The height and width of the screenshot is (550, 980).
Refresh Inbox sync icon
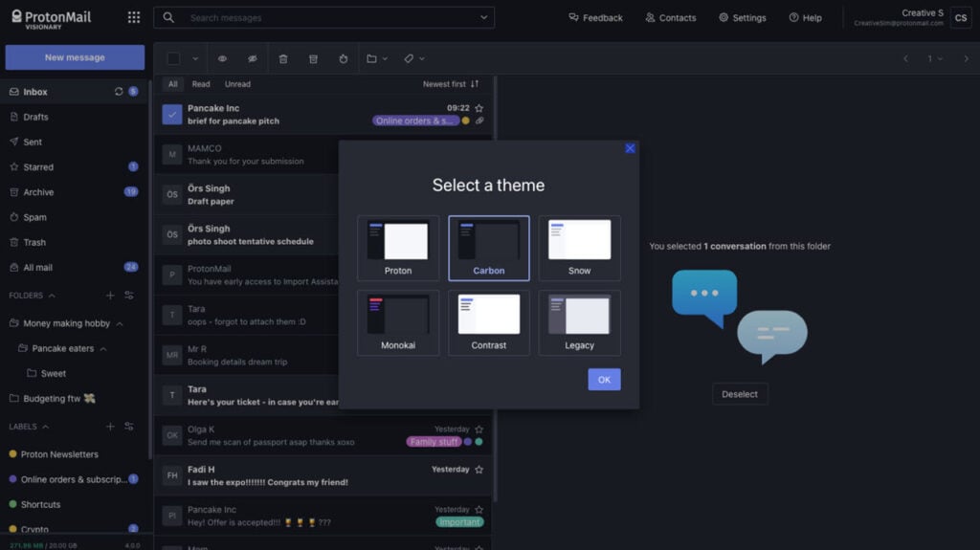tap(118, 91)
